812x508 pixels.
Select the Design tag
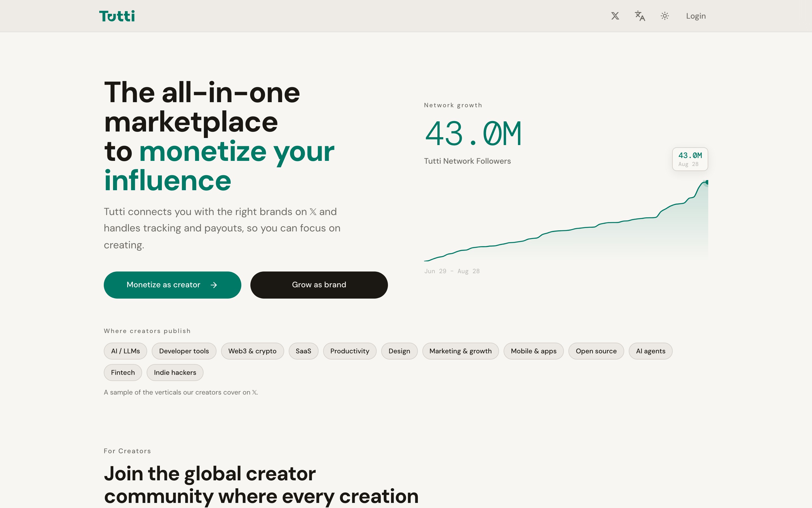399,351
